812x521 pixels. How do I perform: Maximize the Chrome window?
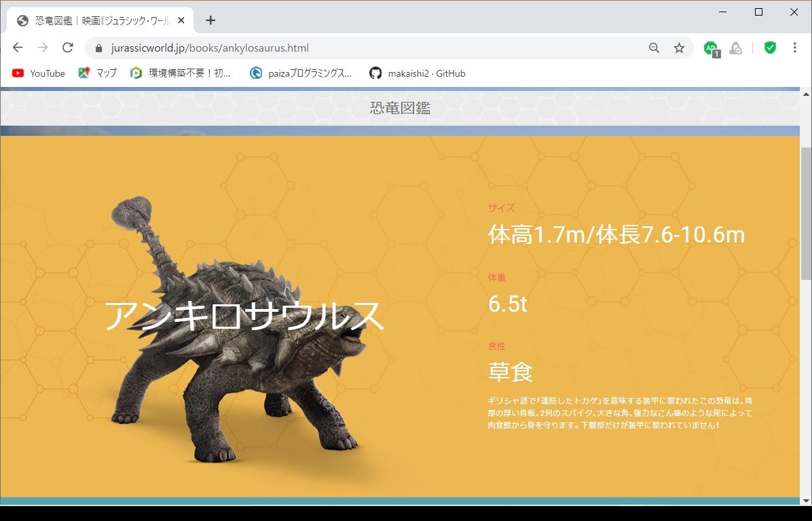[x=758, y=12]
